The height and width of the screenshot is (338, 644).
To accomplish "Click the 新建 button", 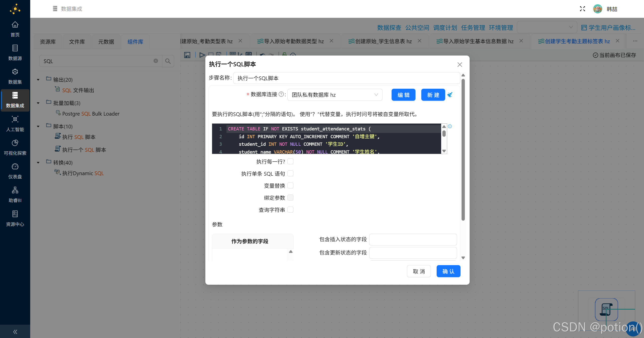I will click(x=433, y=95).
